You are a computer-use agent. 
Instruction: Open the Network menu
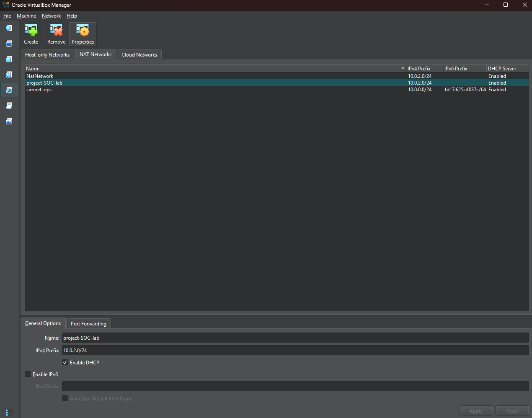[x=51, y=15]
